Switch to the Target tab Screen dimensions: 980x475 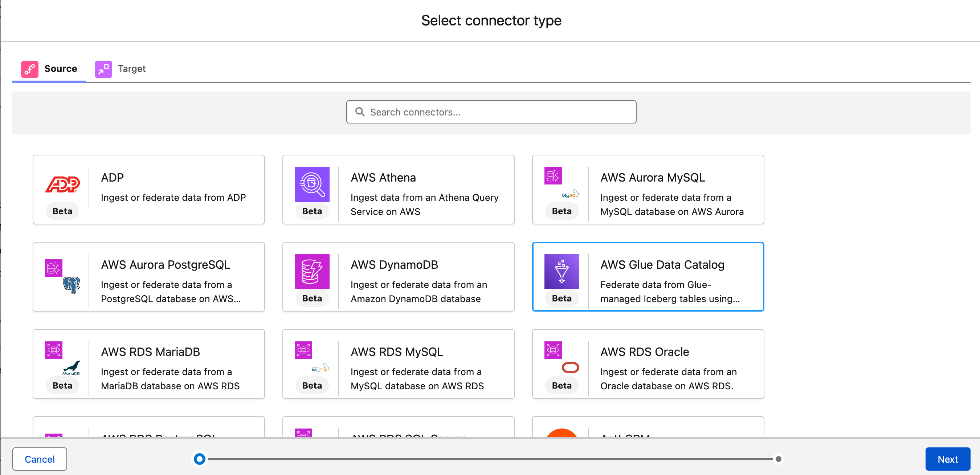[x=121, y=69]
